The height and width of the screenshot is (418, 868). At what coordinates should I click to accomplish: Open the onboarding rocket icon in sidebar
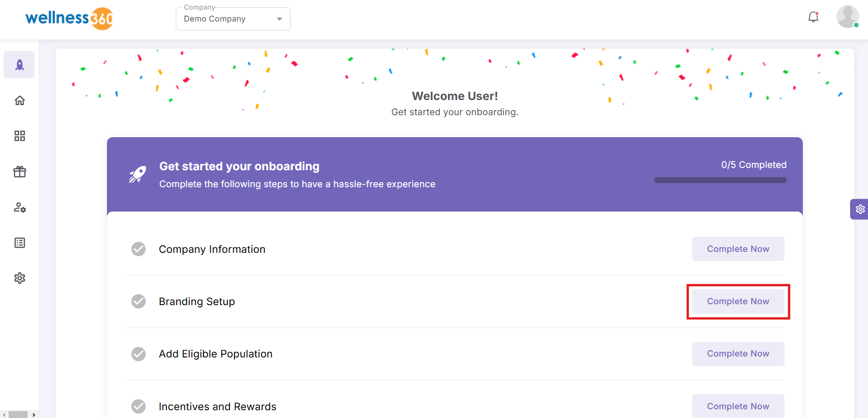(19, 65)
